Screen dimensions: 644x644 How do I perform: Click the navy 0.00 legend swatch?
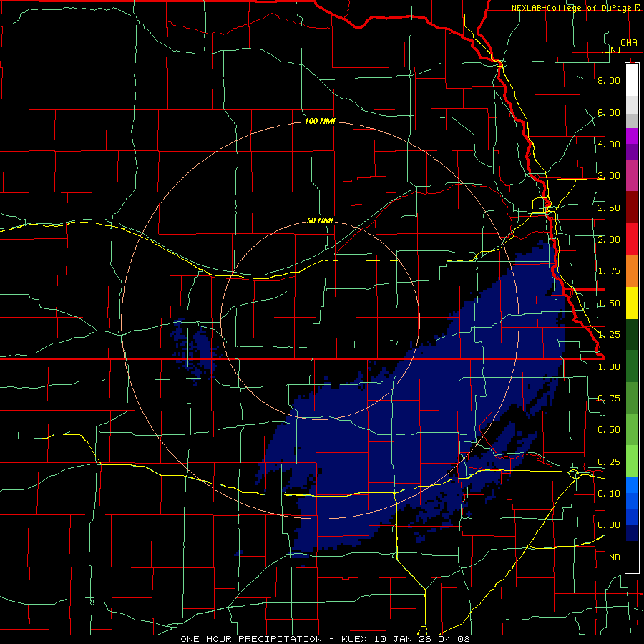coord(632,533)
